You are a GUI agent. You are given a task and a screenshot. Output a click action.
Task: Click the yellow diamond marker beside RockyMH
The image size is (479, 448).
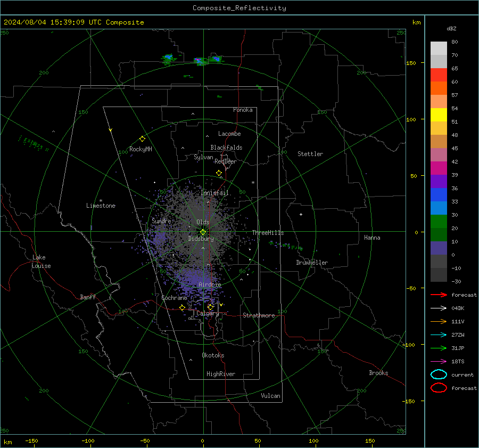(142, 139)
